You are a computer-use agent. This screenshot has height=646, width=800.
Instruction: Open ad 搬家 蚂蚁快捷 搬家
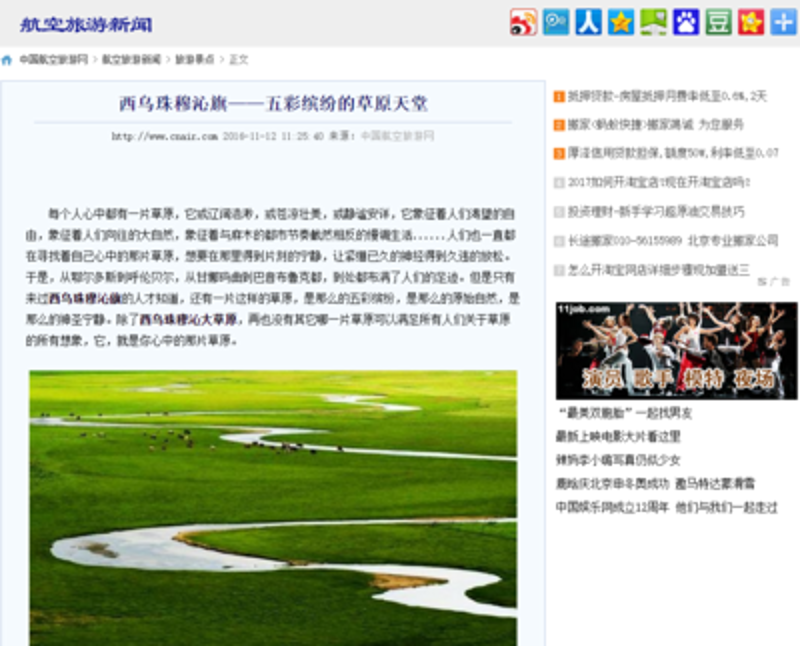pyautogui.click(x=656, y=125)
